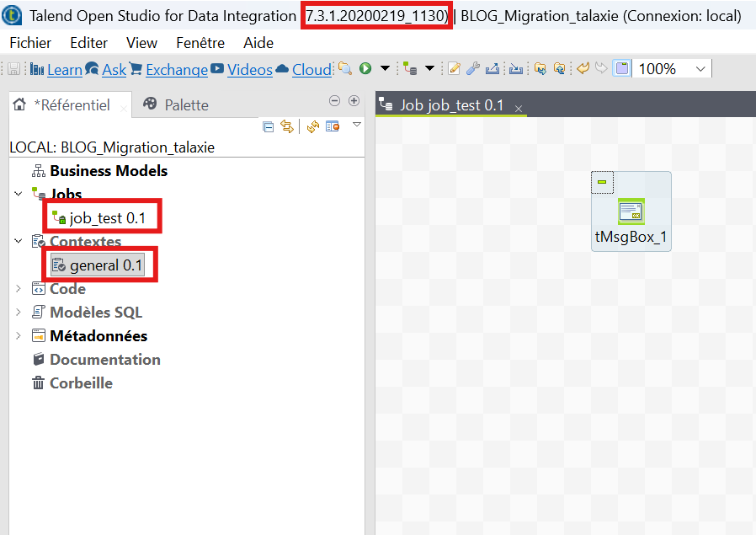
Task: Click the Link with Editor icon
Action: (287, 126)
